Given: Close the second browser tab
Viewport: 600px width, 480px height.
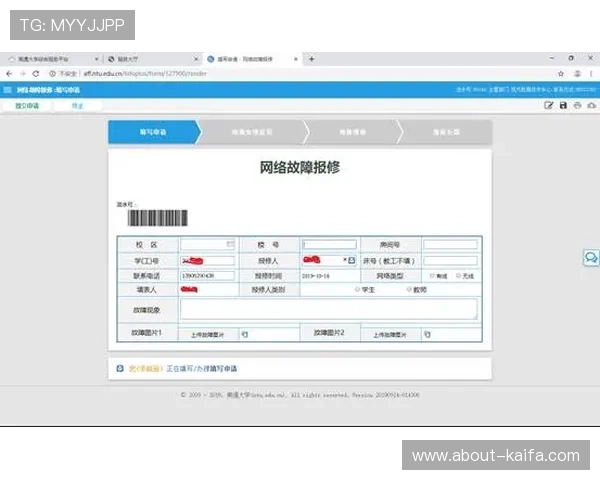Looking at the screenshot, I should 196,59.
